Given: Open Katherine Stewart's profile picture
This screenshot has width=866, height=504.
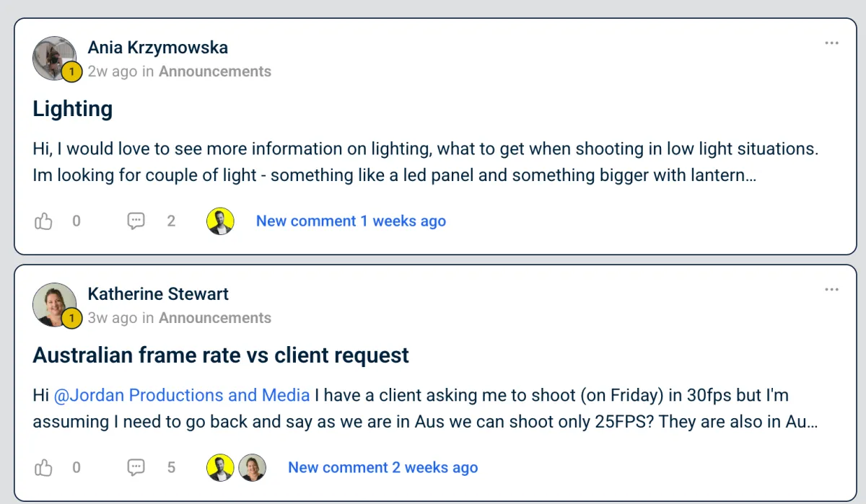Looking at the screenshot, I should 54,304.
